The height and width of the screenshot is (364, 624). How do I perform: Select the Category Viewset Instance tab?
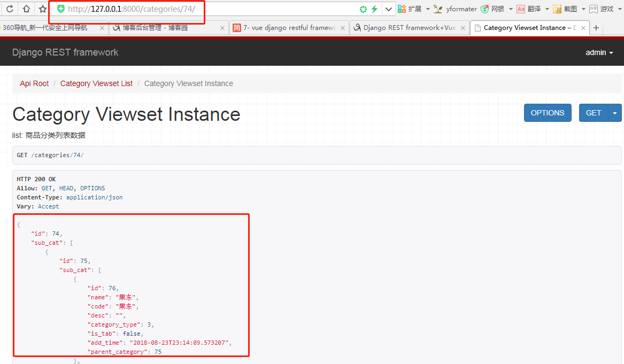529,28
